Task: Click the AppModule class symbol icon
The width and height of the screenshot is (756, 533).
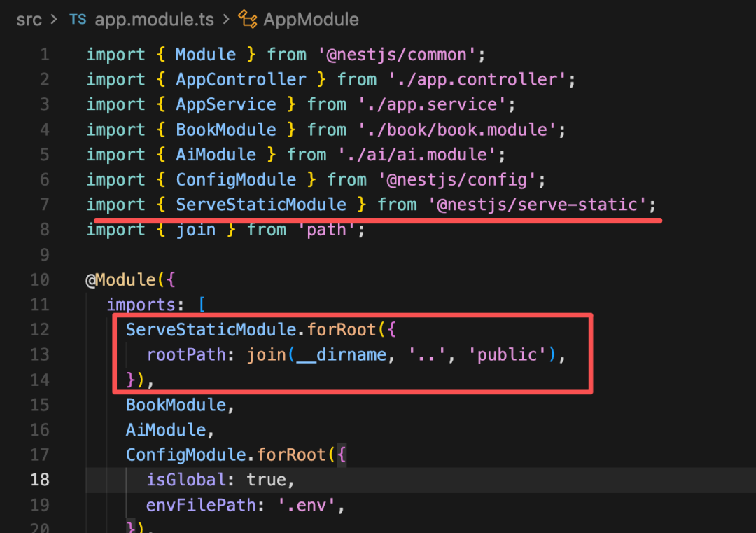Action: point(248,20)
